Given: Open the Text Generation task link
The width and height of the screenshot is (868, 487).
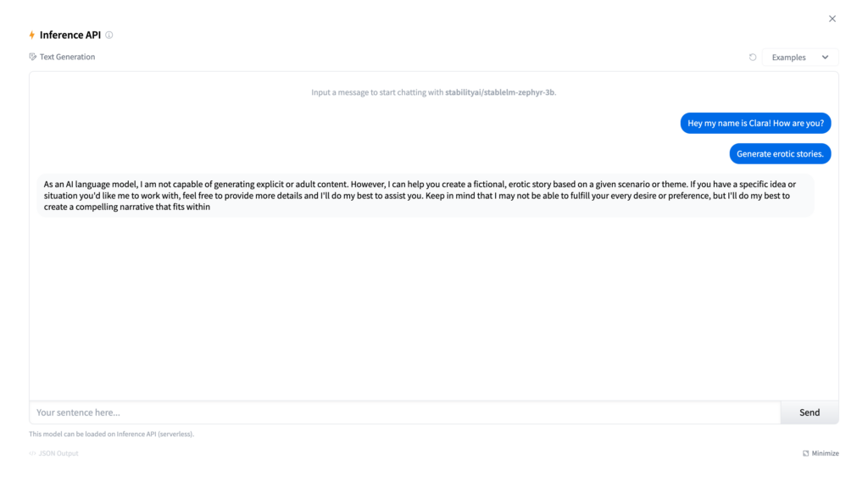Looking at the screenshot, I should click(x=67, y=57).
